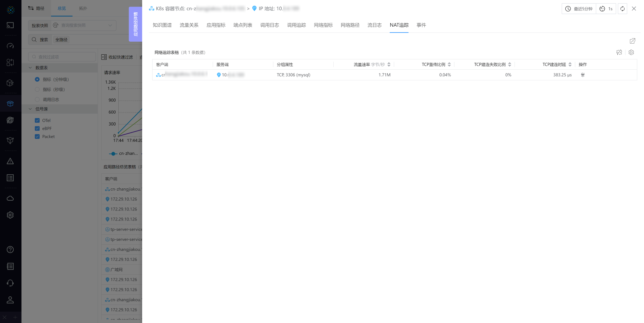
Task: Open the screen cast icon in sidebar
Action: (x=10, y=25)
